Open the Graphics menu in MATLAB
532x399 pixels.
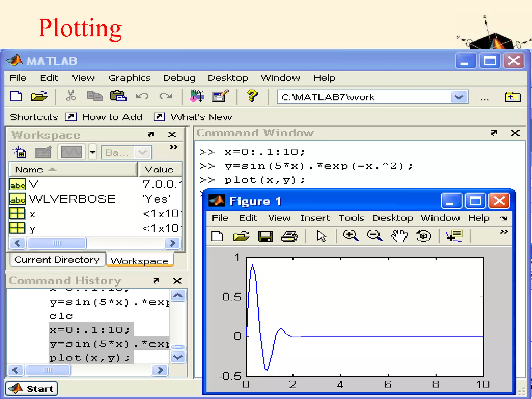(x=129, y=78)
